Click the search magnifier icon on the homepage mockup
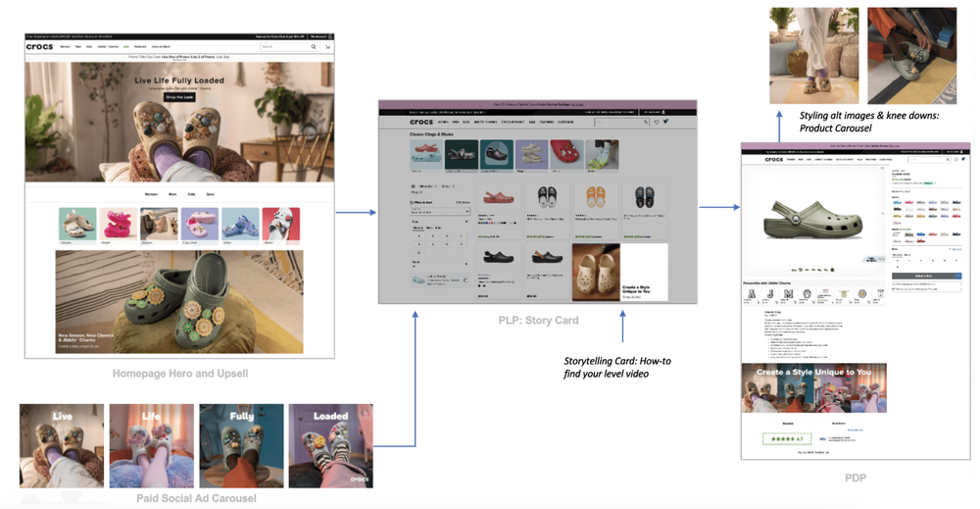Image resolution: width=980 pixels, height=509 pixels. 314,46
